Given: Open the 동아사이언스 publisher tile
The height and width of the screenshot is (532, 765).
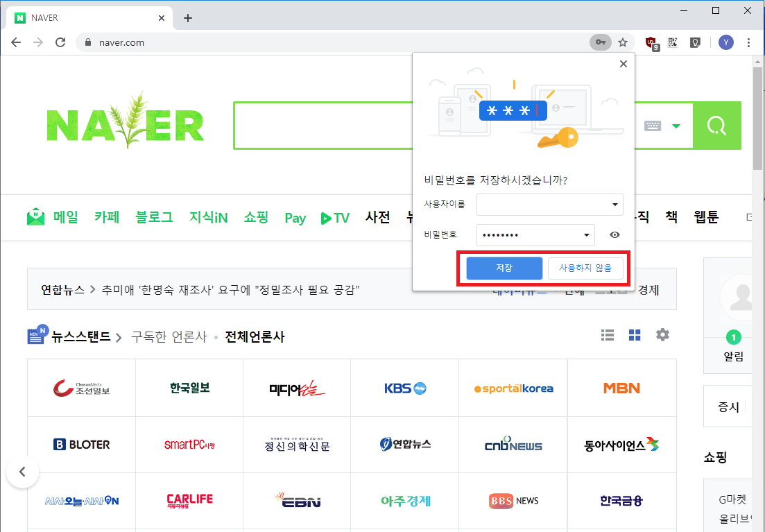Looking at the screenshot, I should (x=621, y=445).
